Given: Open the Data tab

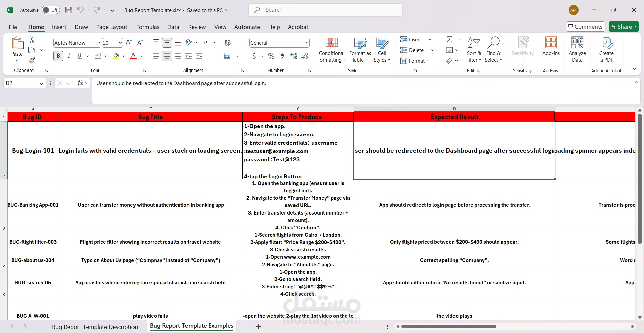Looking at the screenshot, I should (173, 27).
